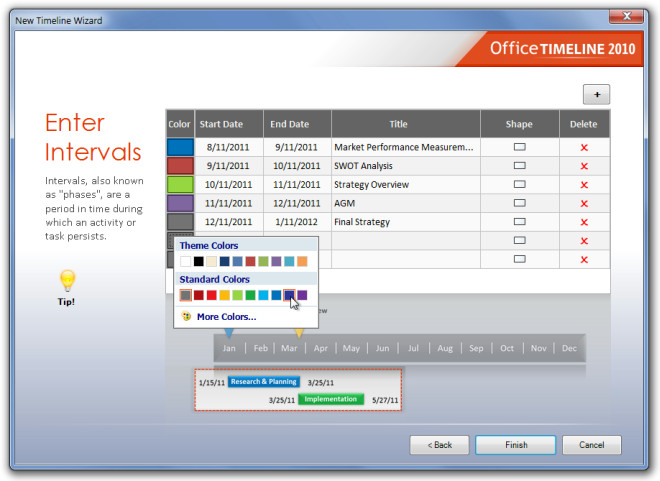Open color picker for Market Performance row
The height and width of the screenshot is (481, 660).
point(180,147)
